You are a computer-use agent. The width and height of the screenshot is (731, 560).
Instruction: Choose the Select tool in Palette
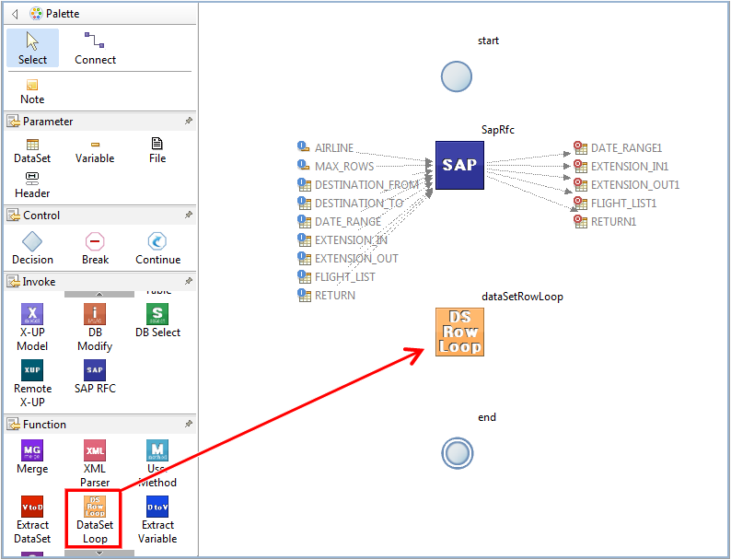point(32,48)
